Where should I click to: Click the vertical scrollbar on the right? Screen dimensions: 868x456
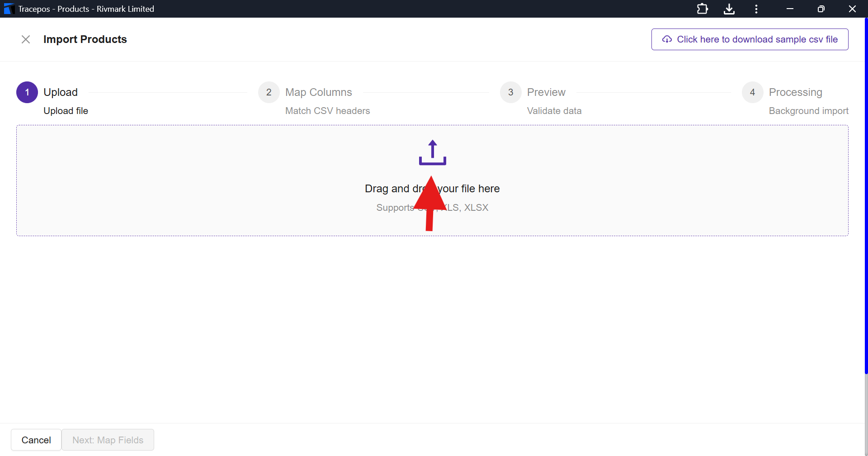click(866, 196)
